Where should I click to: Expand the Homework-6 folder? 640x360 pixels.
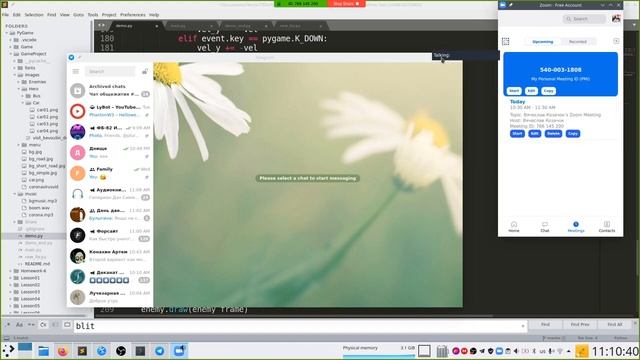coord(11,271)
